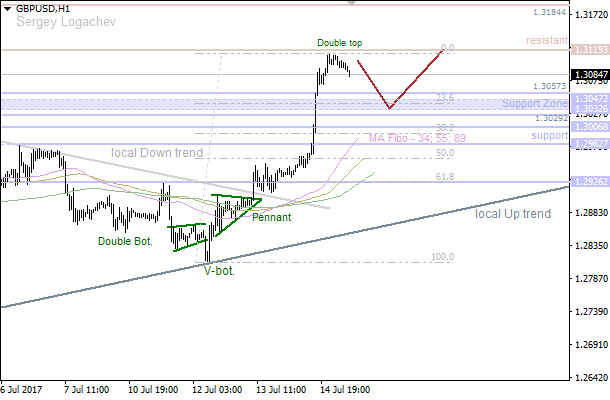Select the 100.0 Fibonacci level label

(x=441, y=257)
